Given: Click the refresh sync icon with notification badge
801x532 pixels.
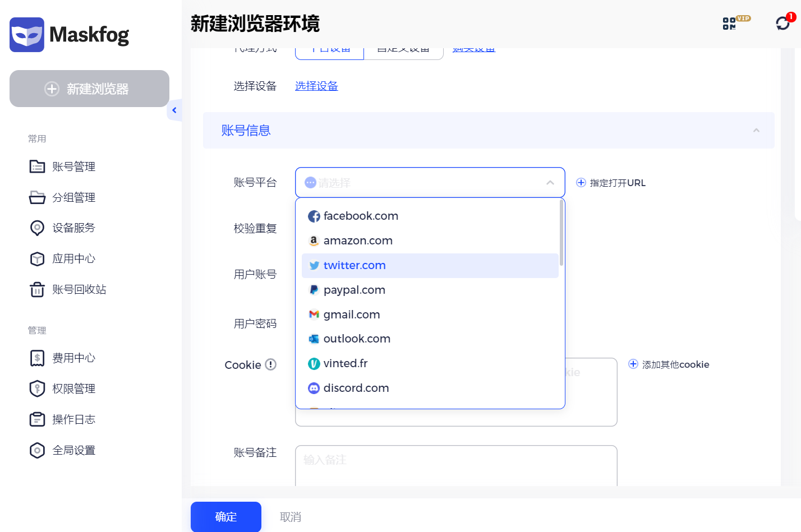Looking at the screenshot, I should [782, 23].
